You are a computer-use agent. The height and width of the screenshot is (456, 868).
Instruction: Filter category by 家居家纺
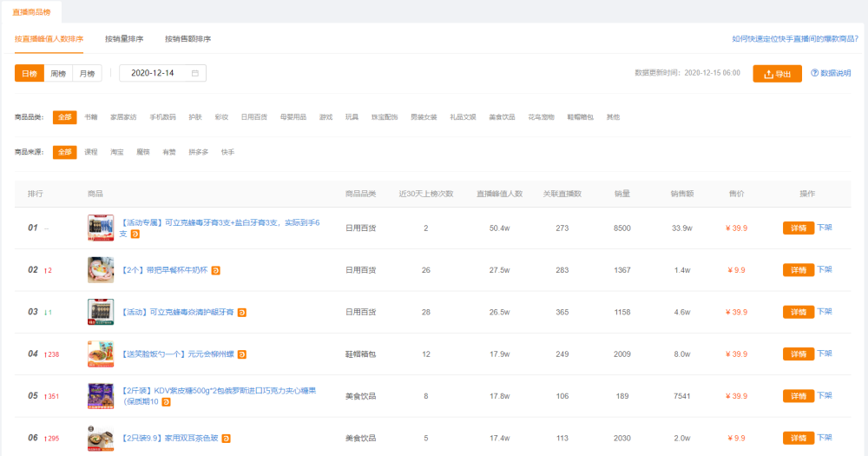coord(123,117)
